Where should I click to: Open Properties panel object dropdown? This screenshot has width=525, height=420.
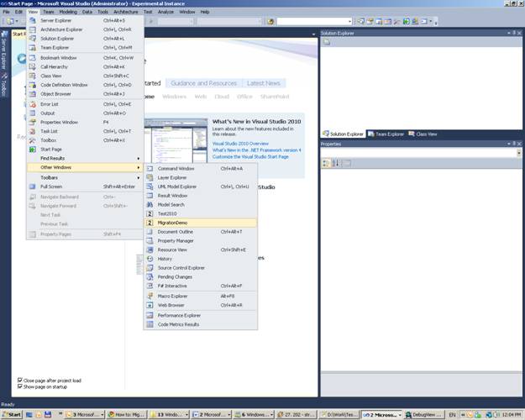[x=519, y=153]
